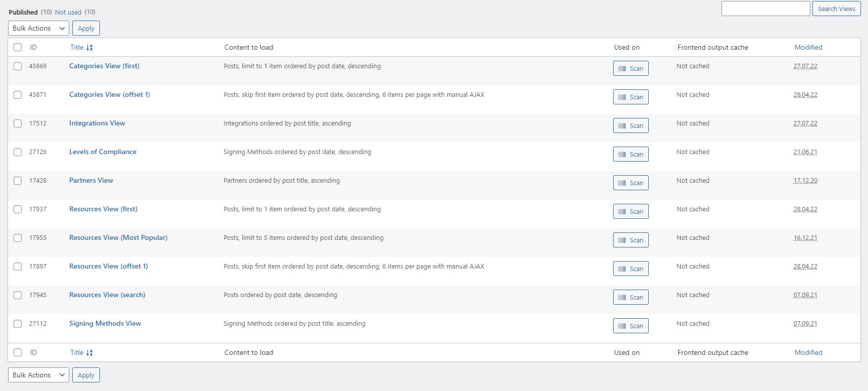Click the Integrations View content description text
The image size is (868, 391).
(287, 123)
